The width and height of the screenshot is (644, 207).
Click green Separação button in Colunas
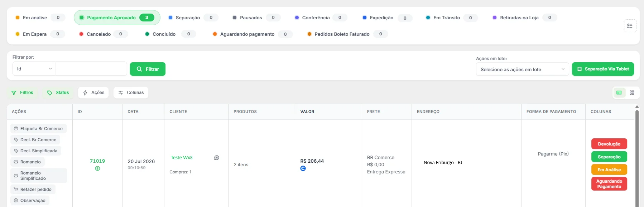tap(609, 157)
